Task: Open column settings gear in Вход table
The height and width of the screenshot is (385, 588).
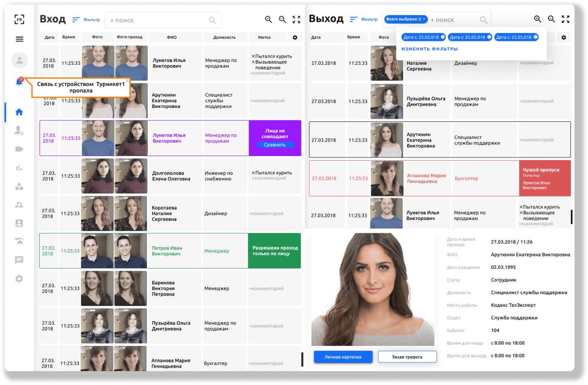Action: click(295, 38)
